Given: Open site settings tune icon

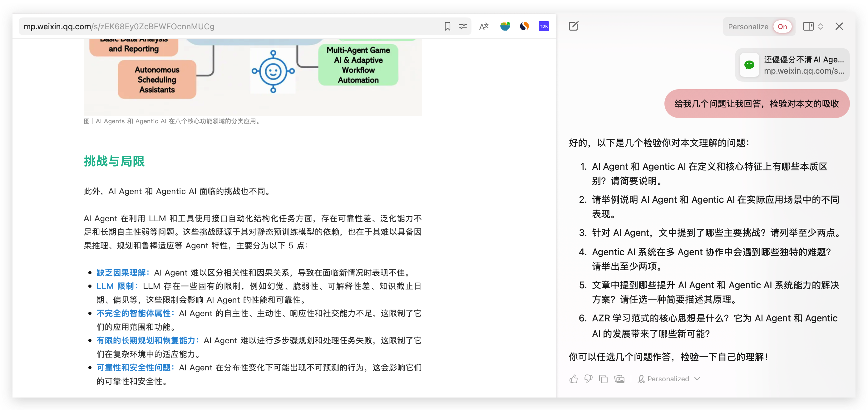Looking at the screenshot, I should (x=462, y=26).
